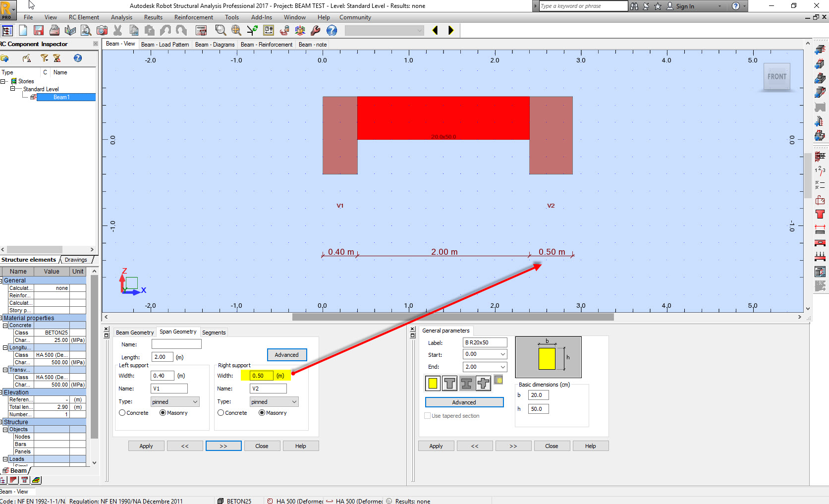829x504 pixels.
Task: Click the Print icon in toolbar
Action: [x=55, y=30]
